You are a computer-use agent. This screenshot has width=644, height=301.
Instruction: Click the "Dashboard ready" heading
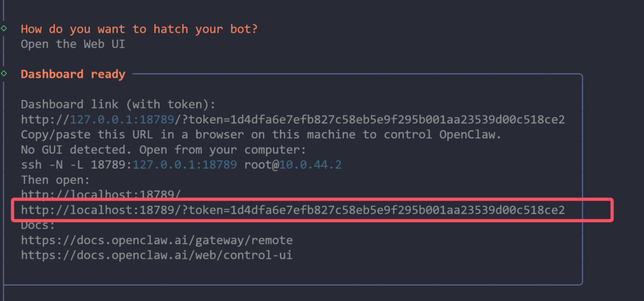point(73,74)
